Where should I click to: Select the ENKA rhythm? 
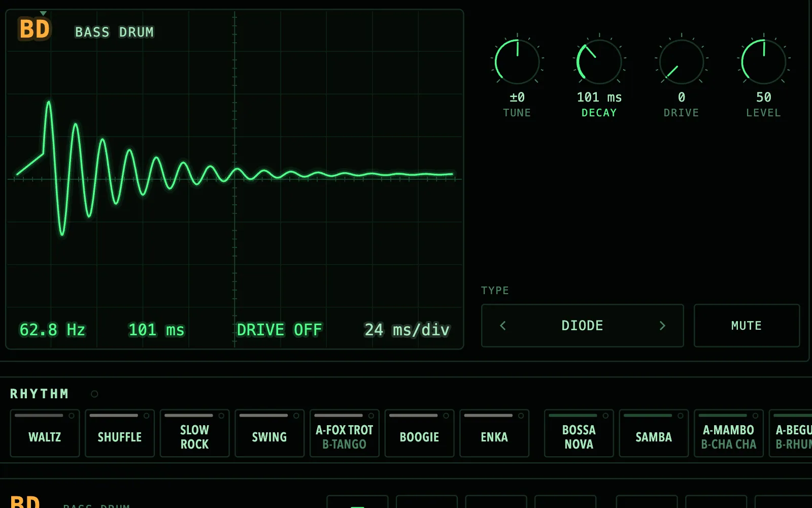point(494,433)
